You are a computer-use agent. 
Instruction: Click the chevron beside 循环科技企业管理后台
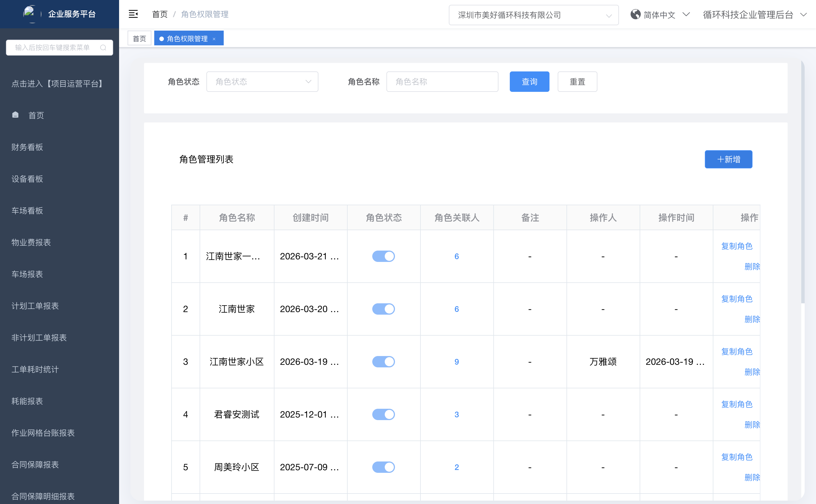[804, 15]
